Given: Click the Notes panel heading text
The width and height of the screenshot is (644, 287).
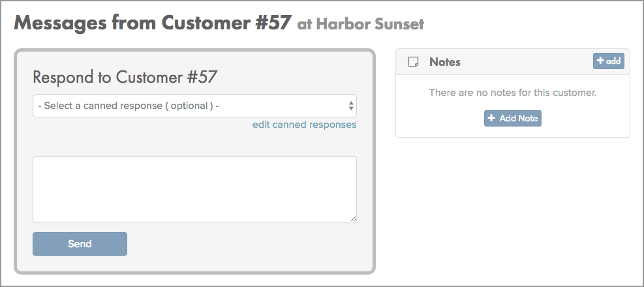Looking at the screenshot, I should point(445,62).
